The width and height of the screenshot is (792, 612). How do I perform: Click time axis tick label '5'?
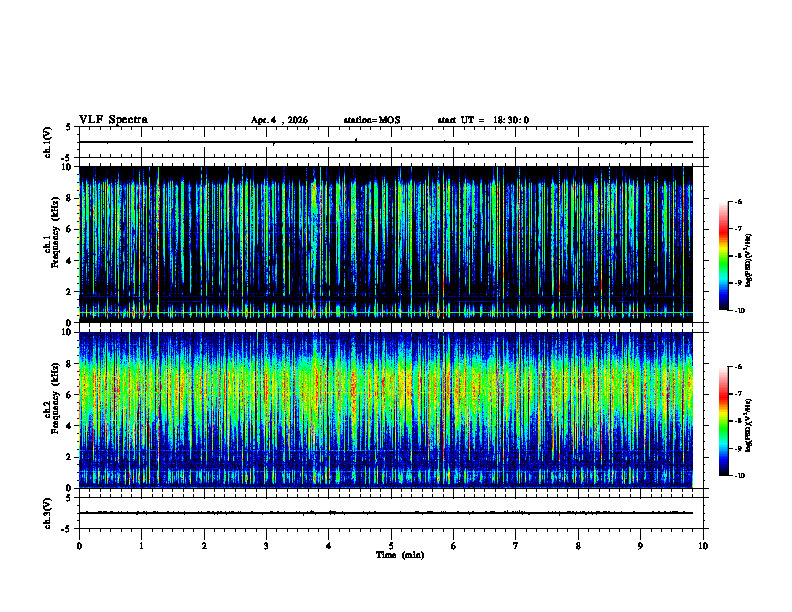(391, 546)
